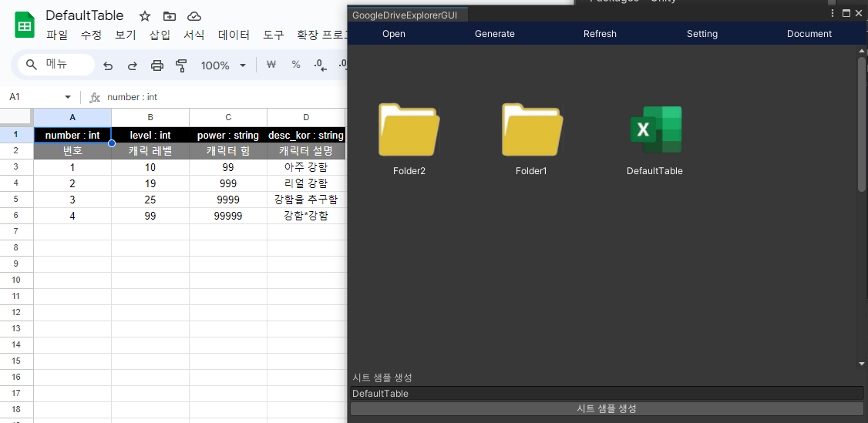The image size is (868, 423).
Task: Open the 서식 menu
Action: click(194, 35)
